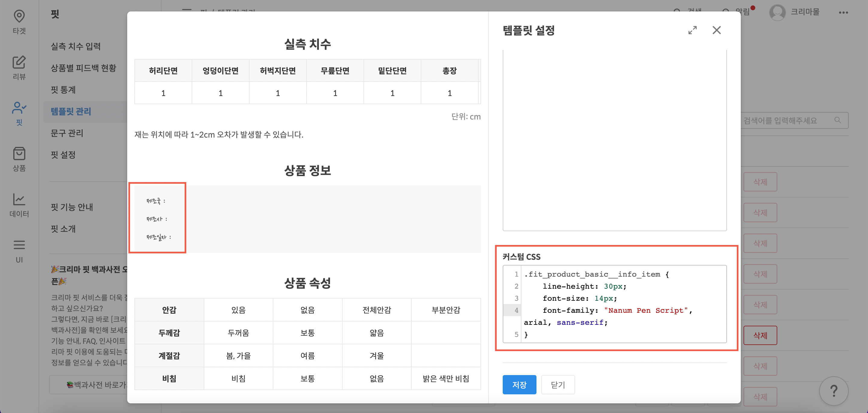Click the search icon inside the search field
The image size is (868, 413).
(839, 120)
